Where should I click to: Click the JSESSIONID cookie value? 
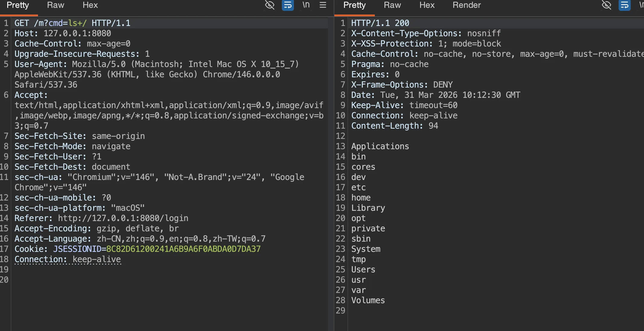[x=183, y=249]
